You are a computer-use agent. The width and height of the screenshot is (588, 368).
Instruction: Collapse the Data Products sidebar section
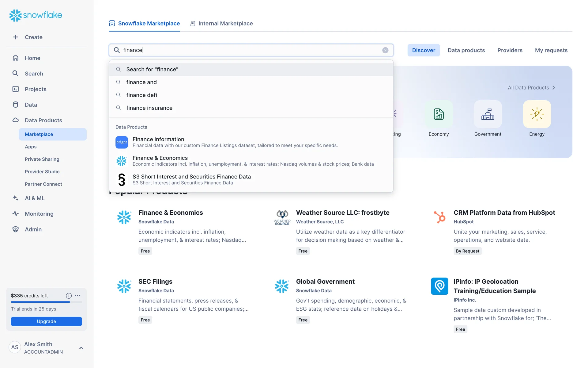tap(43, 120)
